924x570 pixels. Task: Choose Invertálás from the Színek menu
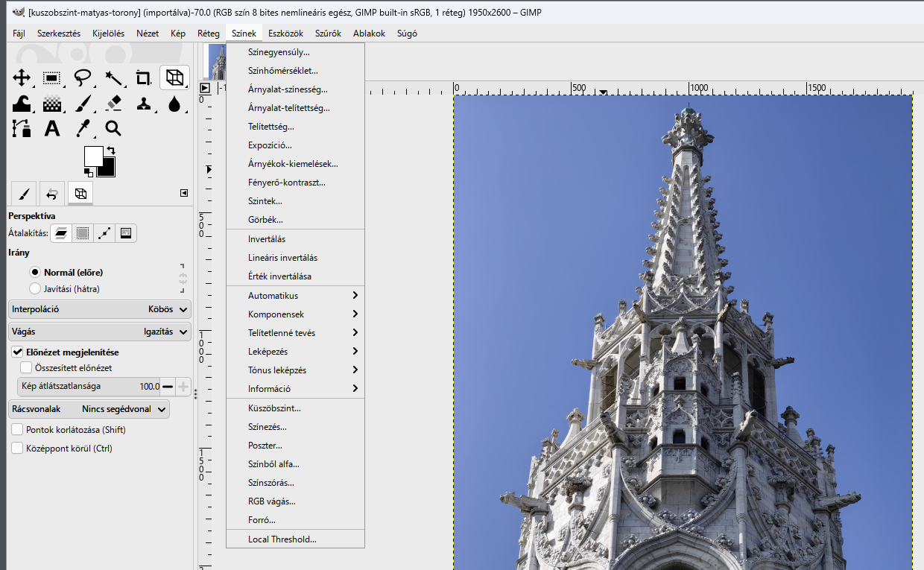click(x=296, y=239)
